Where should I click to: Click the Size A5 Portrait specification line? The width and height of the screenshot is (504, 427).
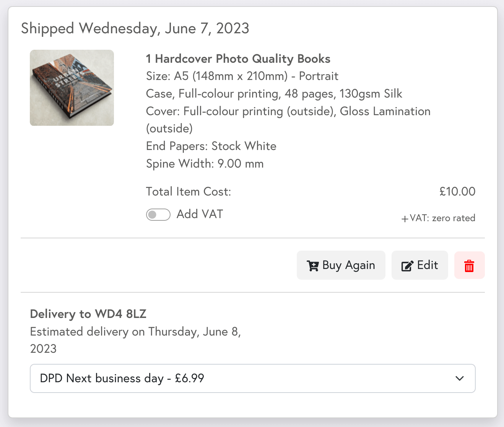tap(242, 76)
